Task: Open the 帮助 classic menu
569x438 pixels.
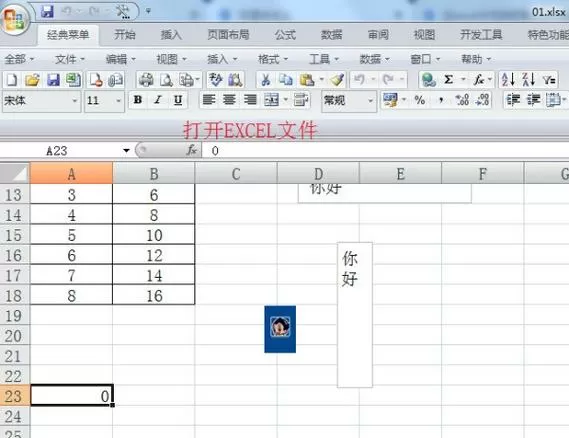Action: pos(476,59)
